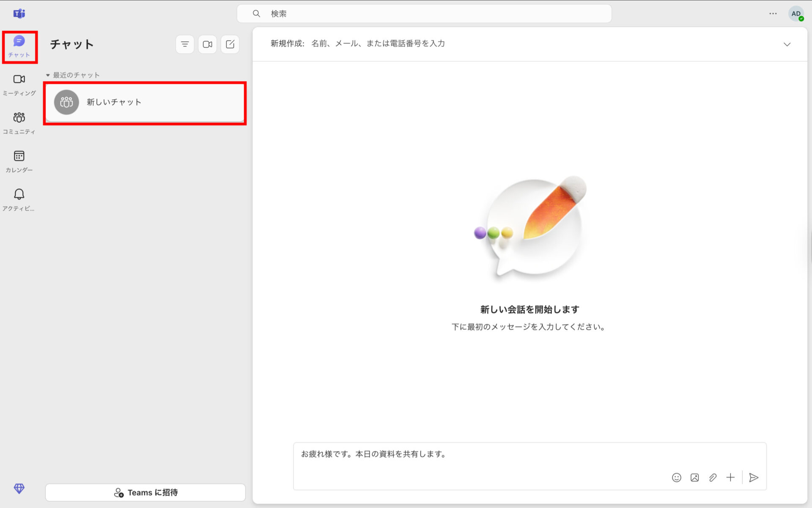Send the message with the send arrow

coord(754,478)
